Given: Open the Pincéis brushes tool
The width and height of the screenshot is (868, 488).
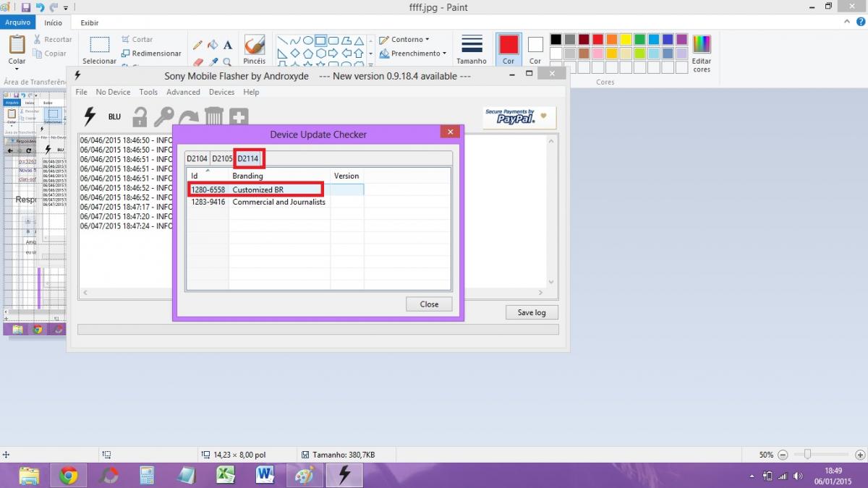Looking at the screenshot, I should tap(254, 49).
